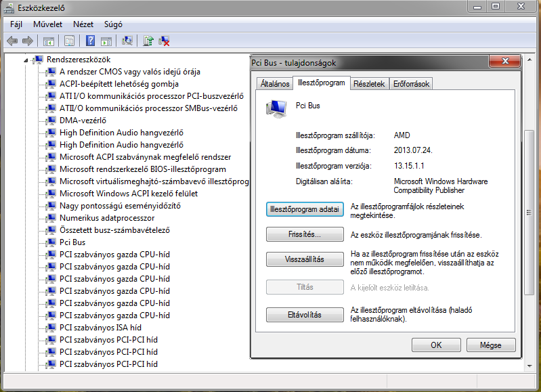The height and width of the screenshot is (392, 541).
Task: Cancel the dialog with Mégse
Action: pyautogui.click(x=491, y=345)
